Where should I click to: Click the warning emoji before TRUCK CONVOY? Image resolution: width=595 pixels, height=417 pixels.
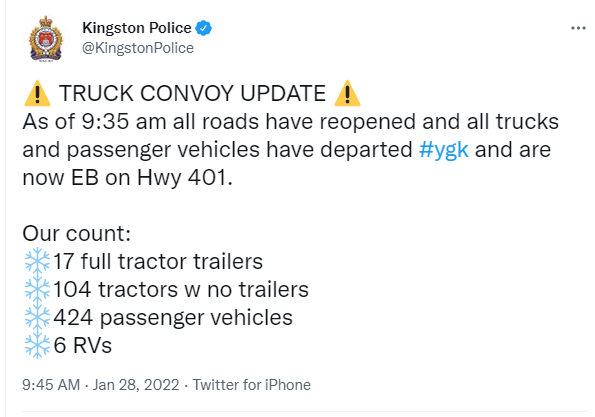pyautogui.click(x=37, y=93)
